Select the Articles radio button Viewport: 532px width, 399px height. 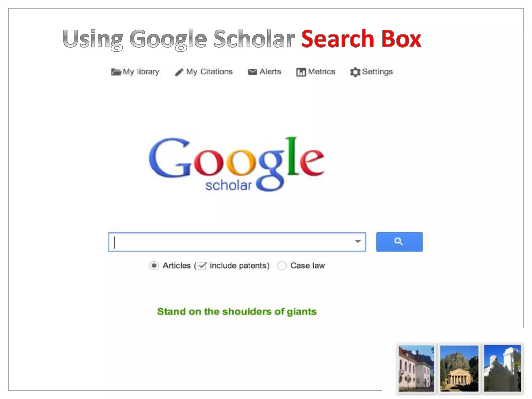(x=154, y=266)
